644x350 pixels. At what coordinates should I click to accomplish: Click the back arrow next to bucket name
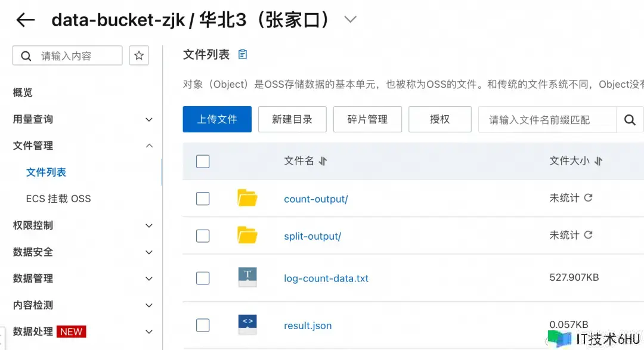tap(25, 20)
